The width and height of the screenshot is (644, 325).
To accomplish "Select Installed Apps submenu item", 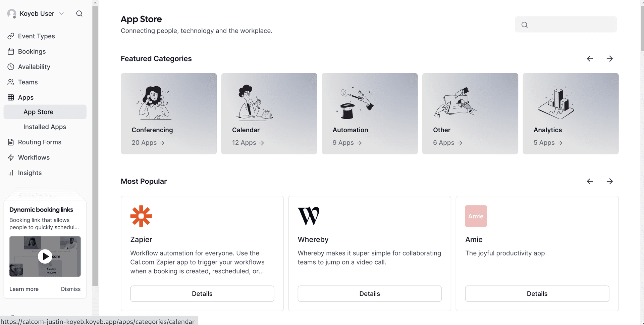I will pyautogui.click(x=45, y=127).
